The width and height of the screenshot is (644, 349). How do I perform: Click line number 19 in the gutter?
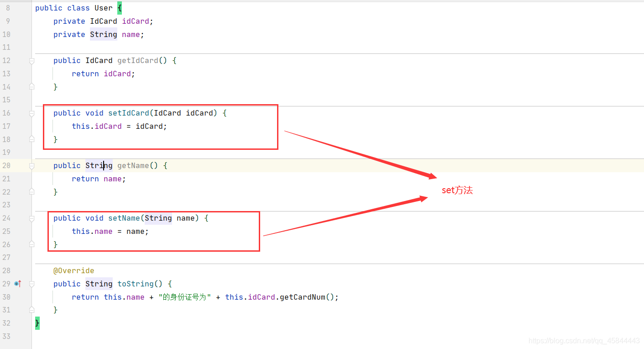click(x=6, y=153)
